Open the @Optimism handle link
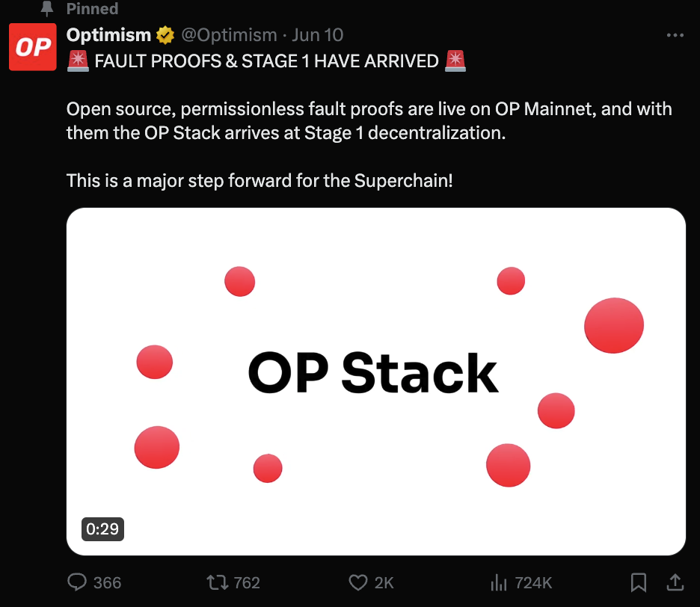This screenshot has width=700, height=607. (x=229, y=35)
